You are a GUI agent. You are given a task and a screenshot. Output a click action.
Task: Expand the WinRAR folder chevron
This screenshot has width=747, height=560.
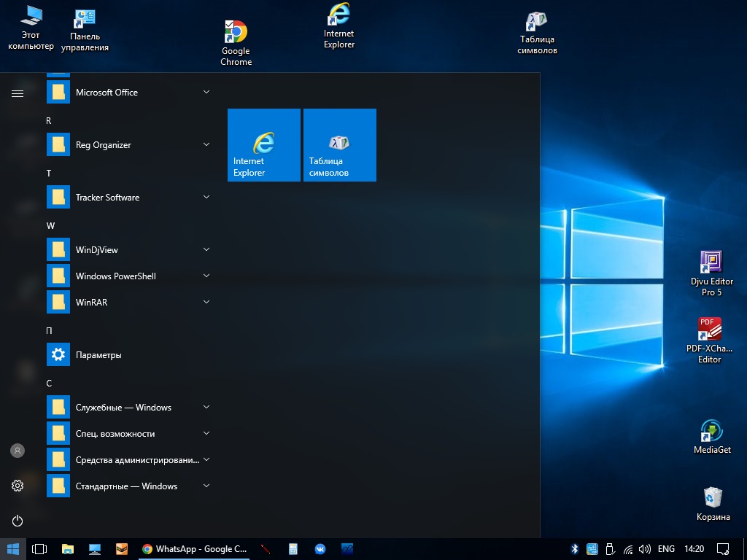(206, 301)
